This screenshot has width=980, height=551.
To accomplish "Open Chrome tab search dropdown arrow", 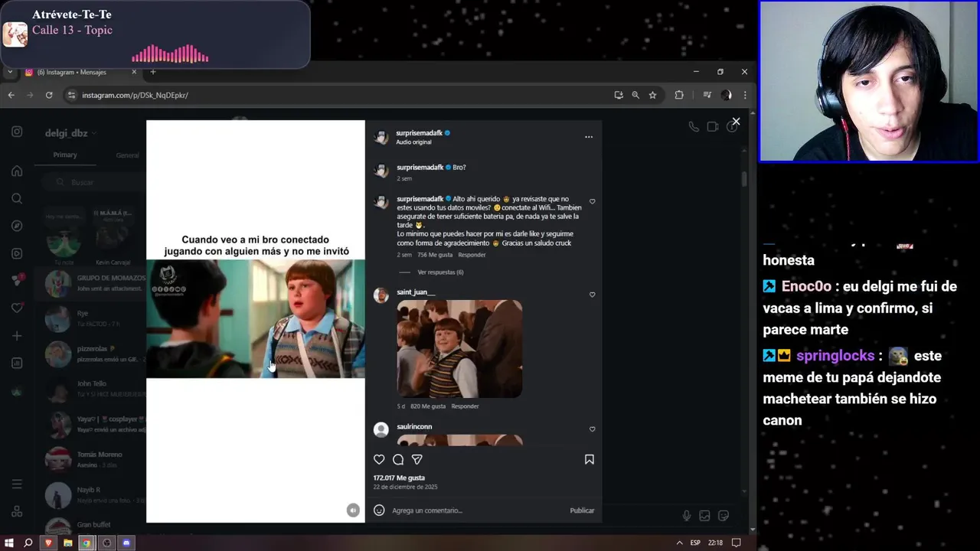I will coord(10,72).
